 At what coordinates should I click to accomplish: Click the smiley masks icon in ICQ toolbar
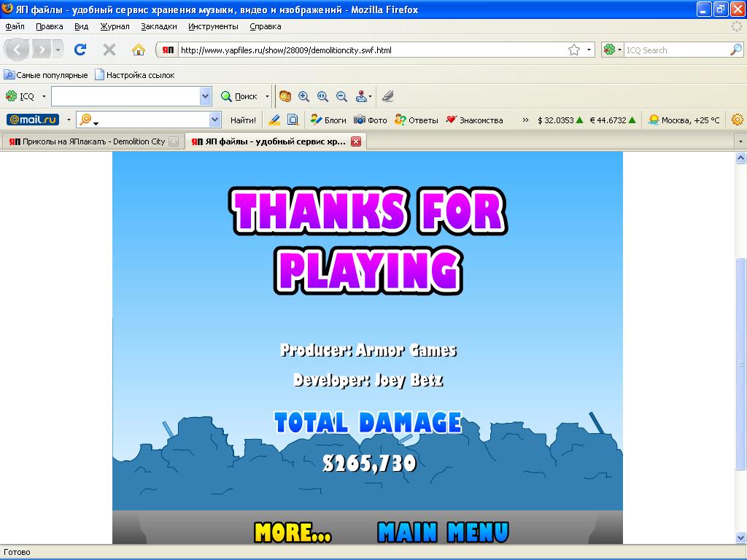pos(285,97)
